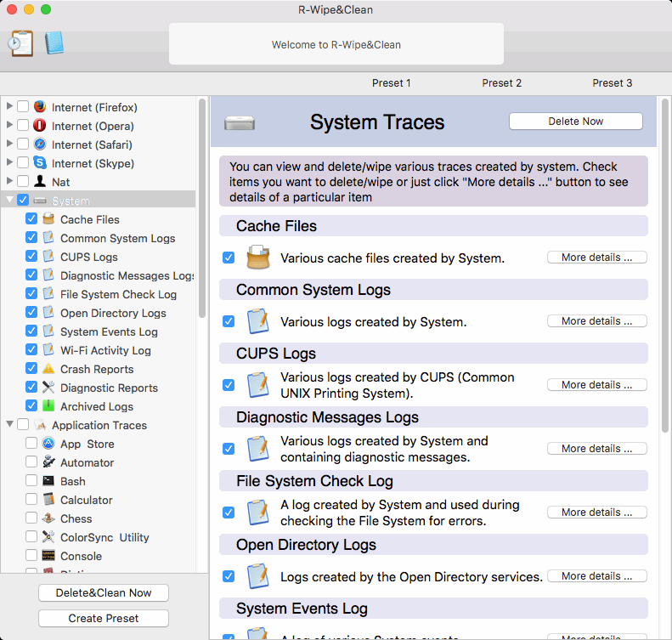The image size is (672, 640).
Task: Click the Application Traces icon in sidebar
Action: (40, 424)
